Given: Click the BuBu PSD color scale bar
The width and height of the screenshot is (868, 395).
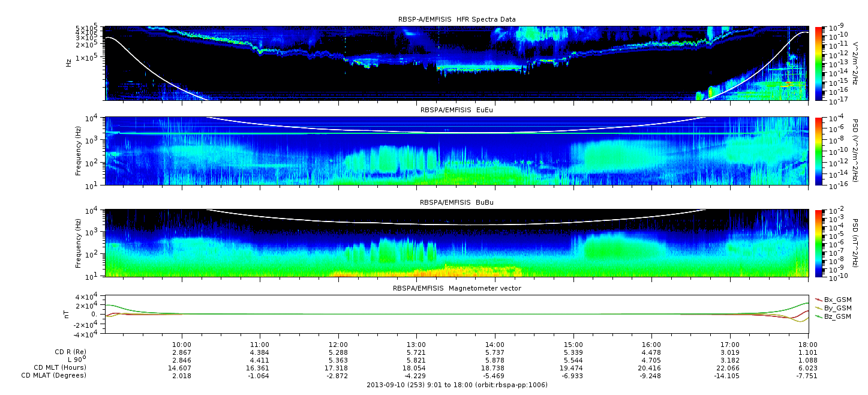Looking at the screenshot, I should tap(819, 243).
